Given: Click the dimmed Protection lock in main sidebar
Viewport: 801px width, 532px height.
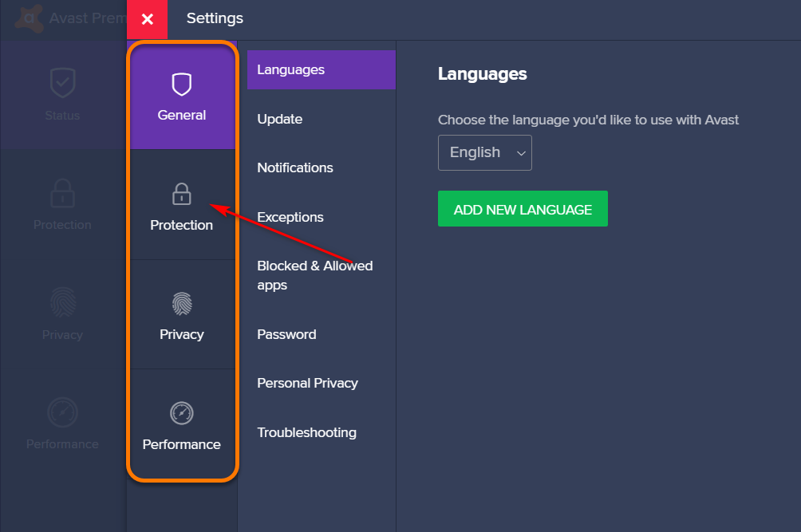Looking at the screenshot, I should pos(62,194).
